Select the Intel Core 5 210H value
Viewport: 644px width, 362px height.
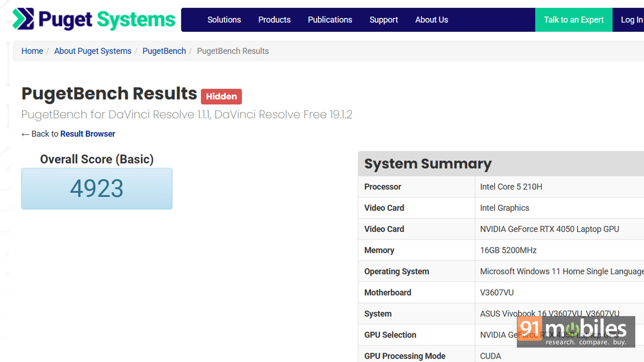[x=511, y=187]
